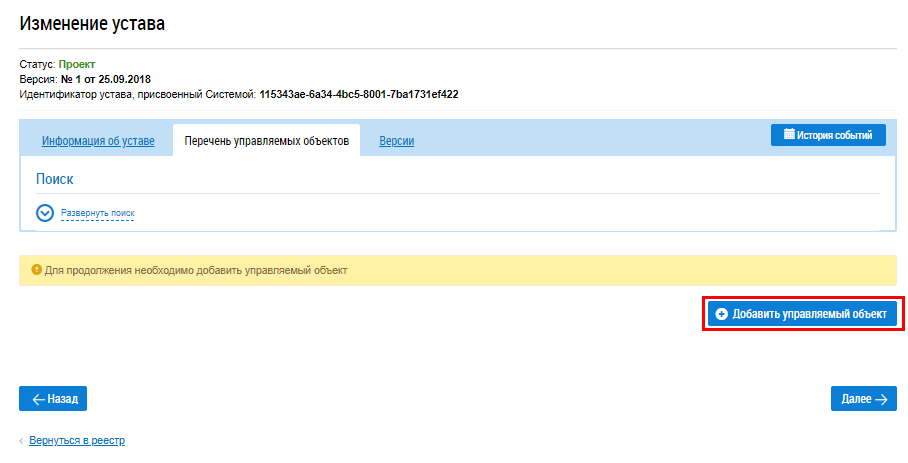
Task: Click the right arrow icon on Далее
Action: pos(881,399)
